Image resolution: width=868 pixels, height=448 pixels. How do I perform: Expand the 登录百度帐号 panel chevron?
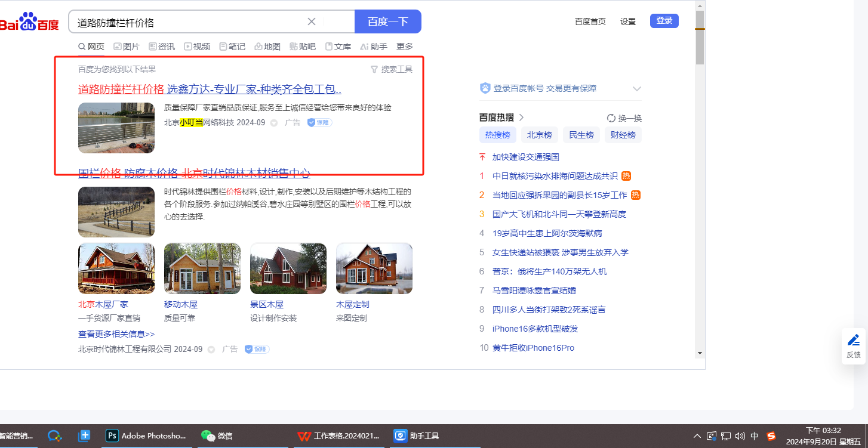pos(636,89)
